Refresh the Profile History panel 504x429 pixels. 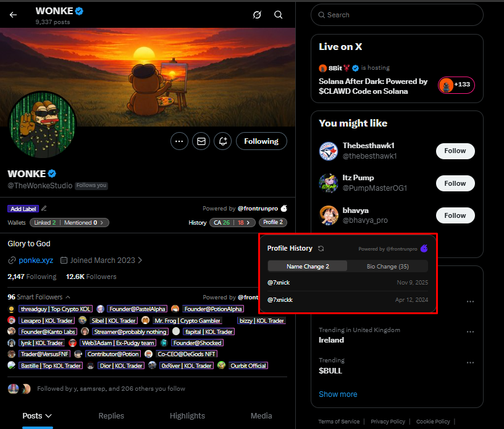coord(321,248)
